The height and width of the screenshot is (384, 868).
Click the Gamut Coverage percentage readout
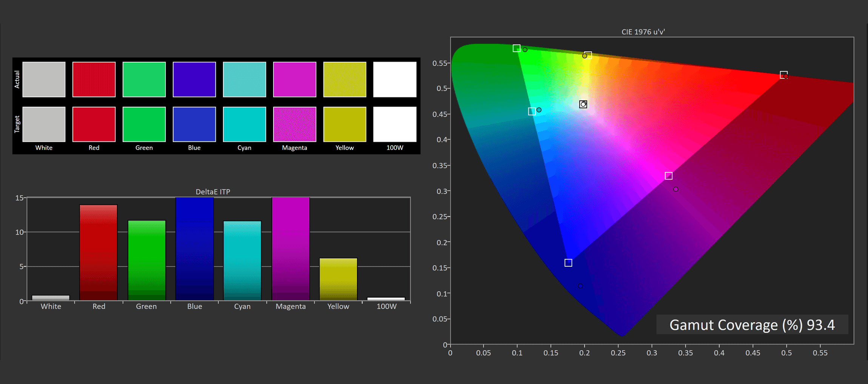(x=752, y=325)
